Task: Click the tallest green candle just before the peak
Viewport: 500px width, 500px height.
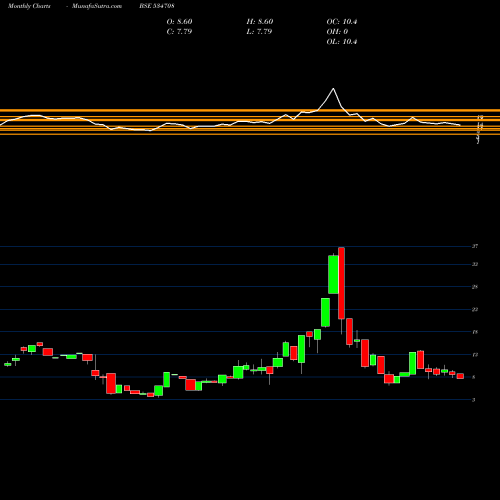Action: pyautogui.click(x=333, y=274)
